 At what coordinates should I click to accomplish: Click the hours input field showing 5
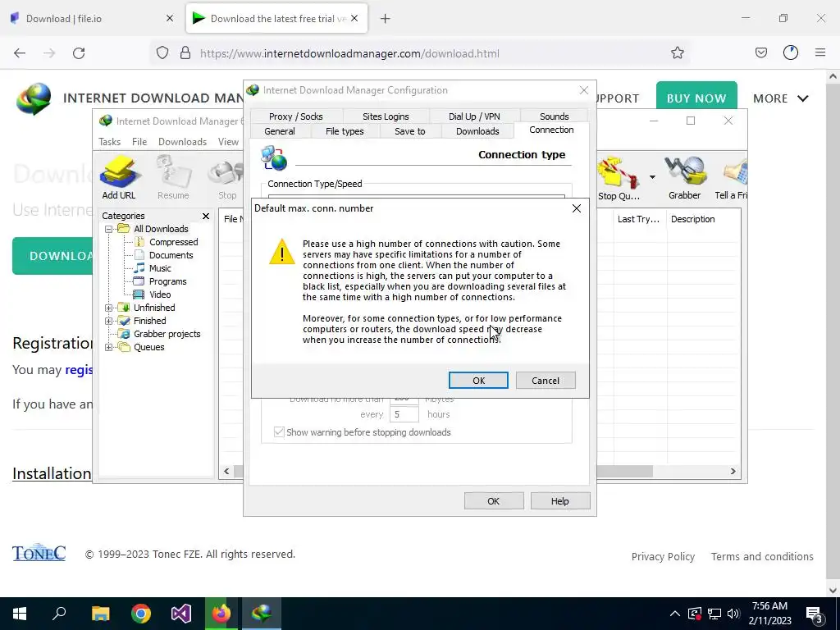[x=404, y=414]
